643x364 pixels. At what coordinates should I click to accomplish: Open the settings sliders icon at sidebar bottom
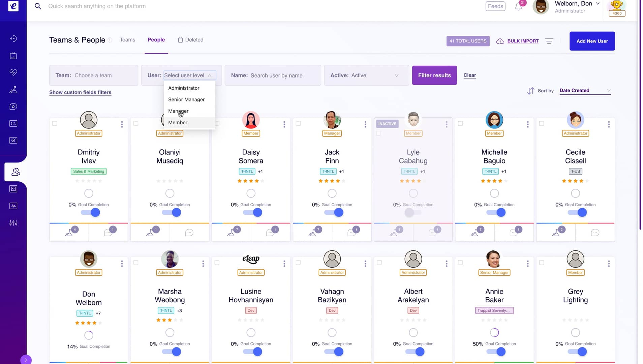tap(13, 222)
